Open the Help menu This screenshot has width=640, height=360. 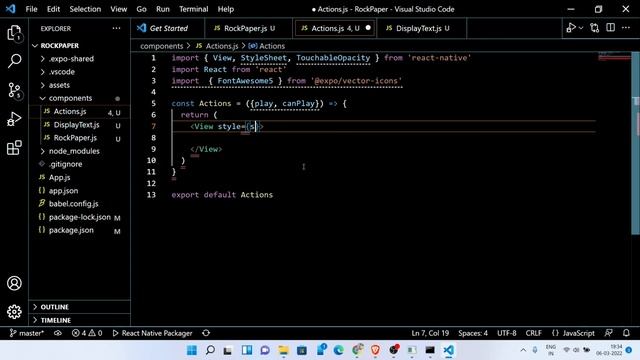226,9
